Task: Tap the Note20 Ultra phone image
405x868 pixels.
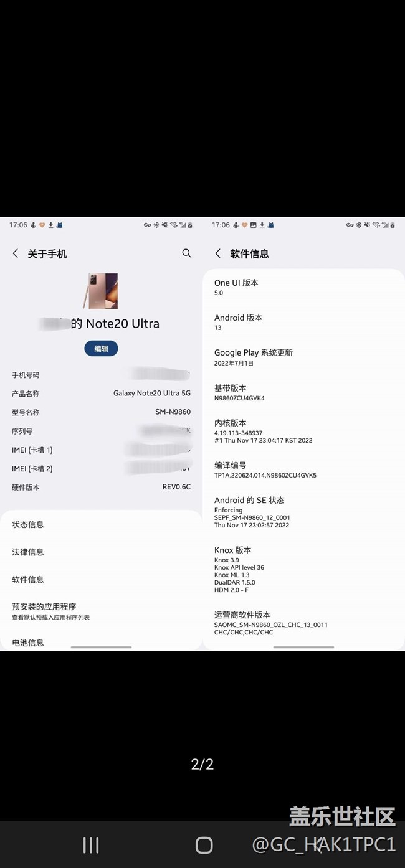Action: click(102, 291)
